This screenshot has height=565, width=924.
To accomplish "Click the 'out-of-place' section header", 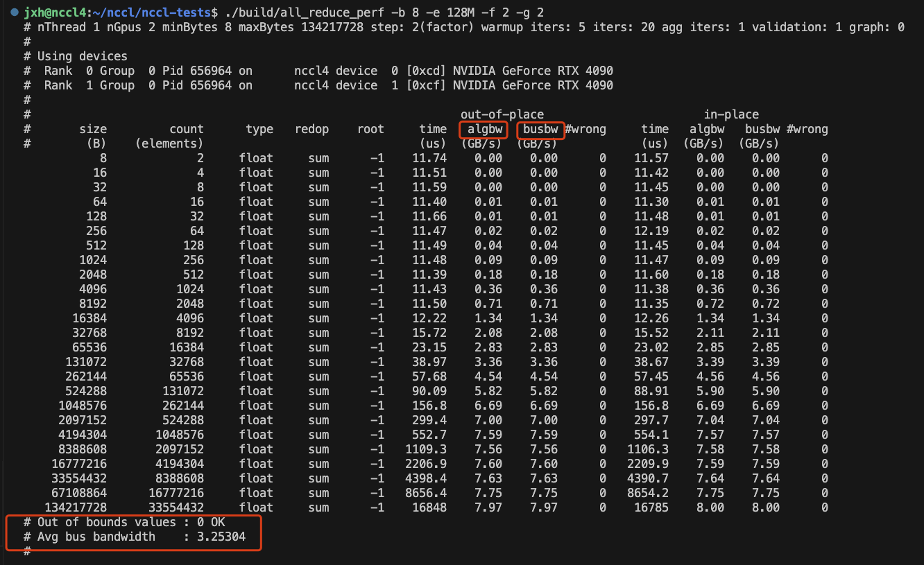I will click(x=502, y=114).
